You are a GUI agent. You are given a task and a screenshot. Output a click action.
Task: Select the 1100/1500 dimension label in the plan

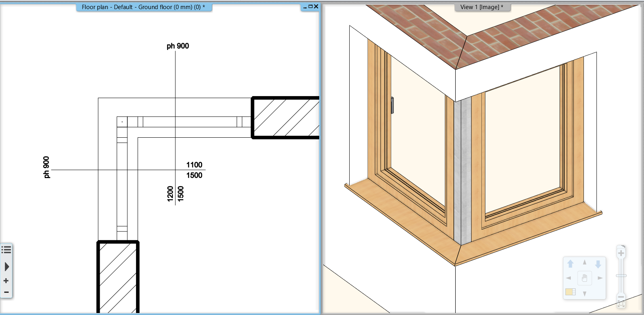coord(194,170)
